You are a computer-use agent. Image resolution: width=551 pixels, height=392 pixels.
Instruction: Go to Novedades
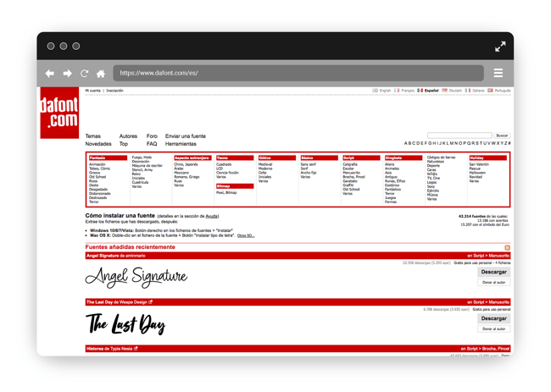98,144
